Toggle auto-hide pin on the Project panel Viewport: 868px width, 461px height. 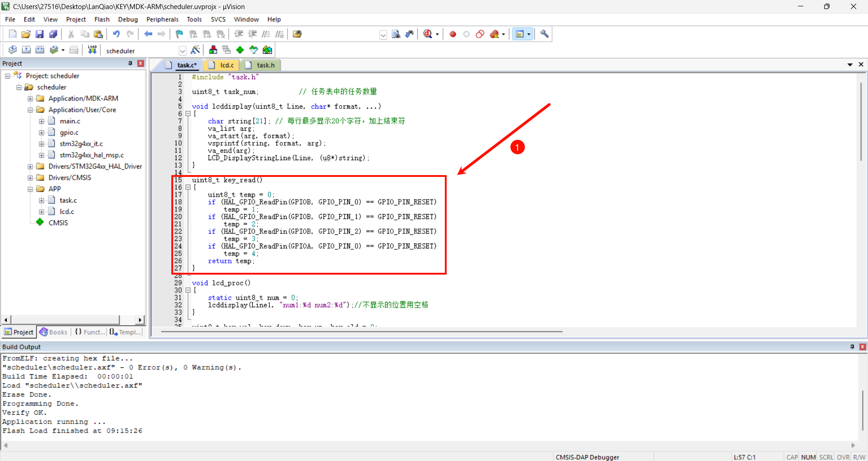130,63
